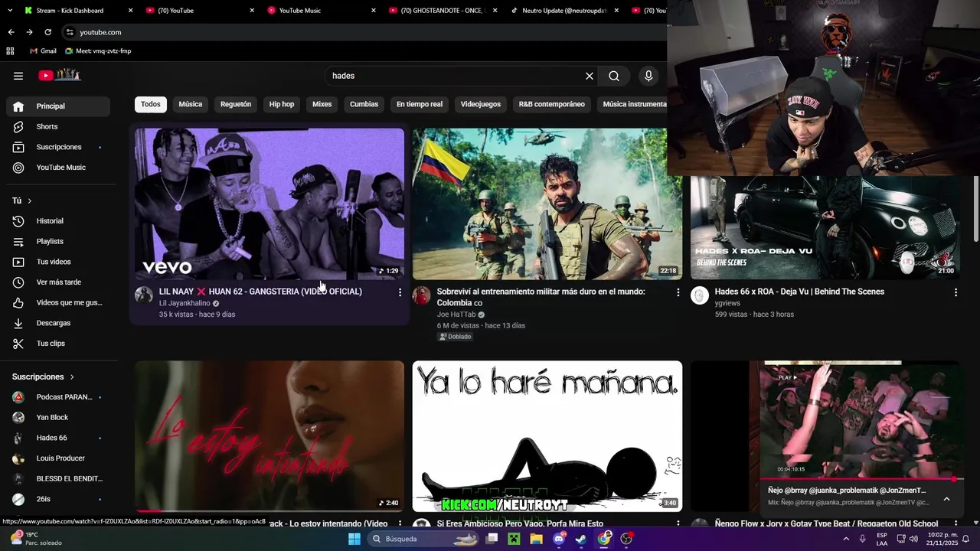Open Hades 66 subscription channel
The image size is (980, 551).
coord(58,438)
